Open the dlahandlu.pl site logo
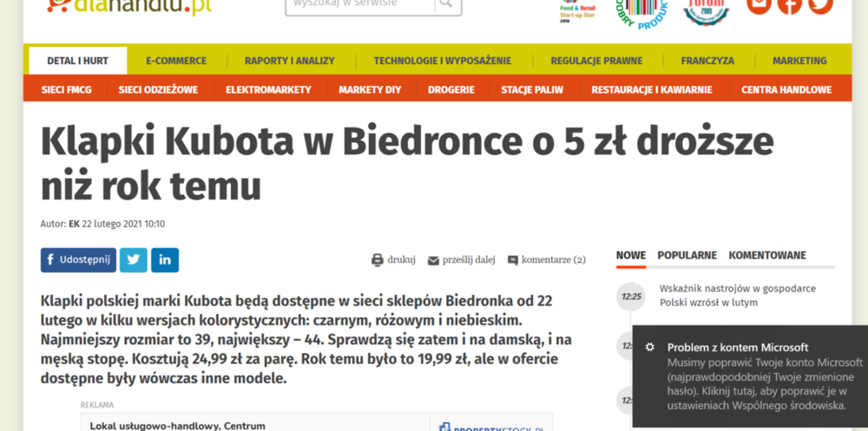The height and width of the screenshot is (431, 868). point(128,5)
